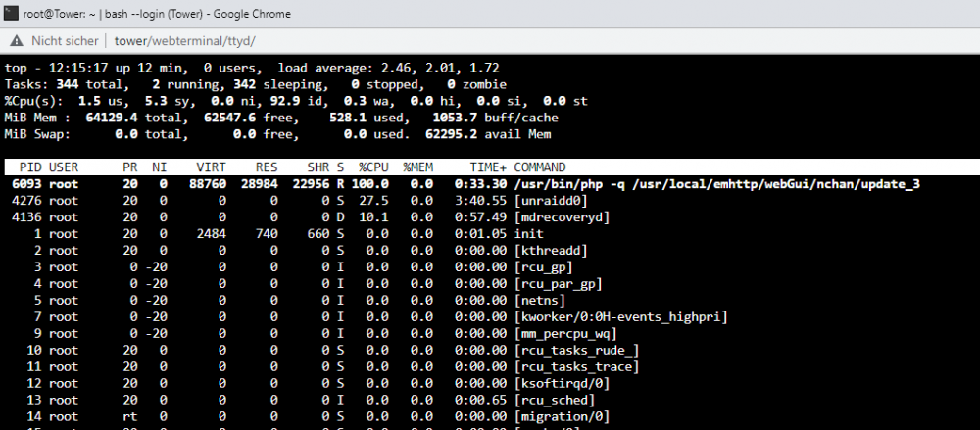Click PID 4276 in process list
This screenshot has height=430, width=980.
(x=26, y=201)
